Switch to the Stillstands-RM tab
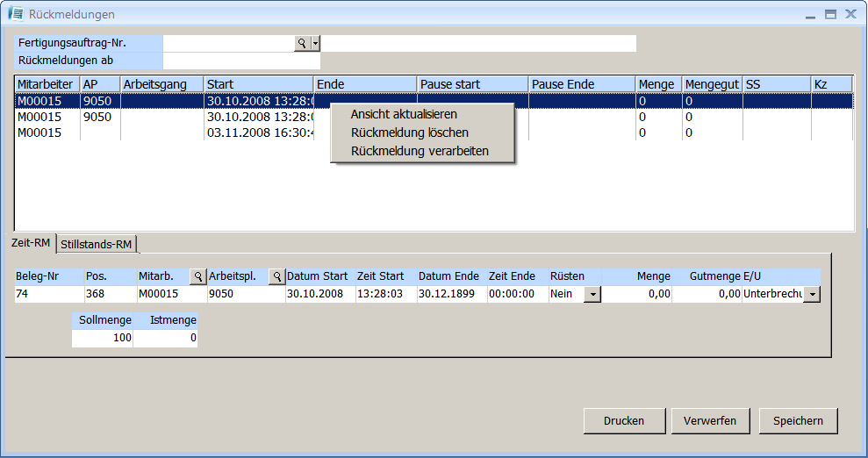 [95, 244]
